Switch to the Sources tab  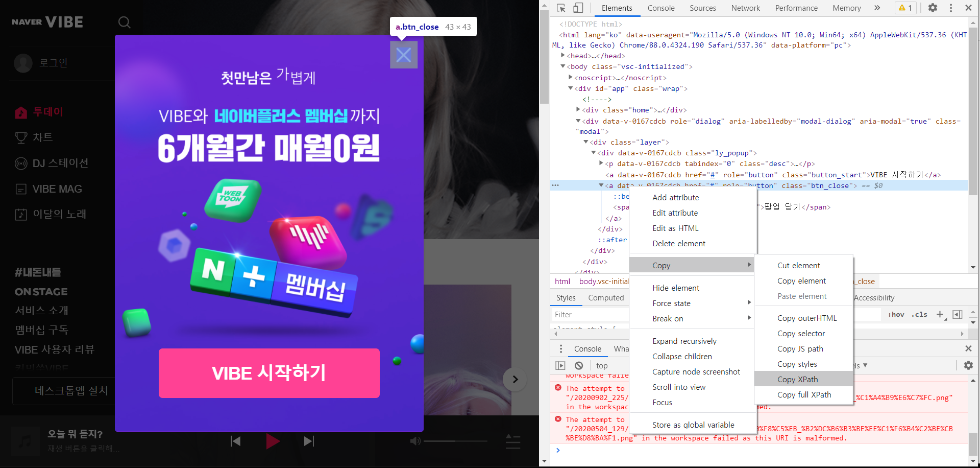point(703,8)
